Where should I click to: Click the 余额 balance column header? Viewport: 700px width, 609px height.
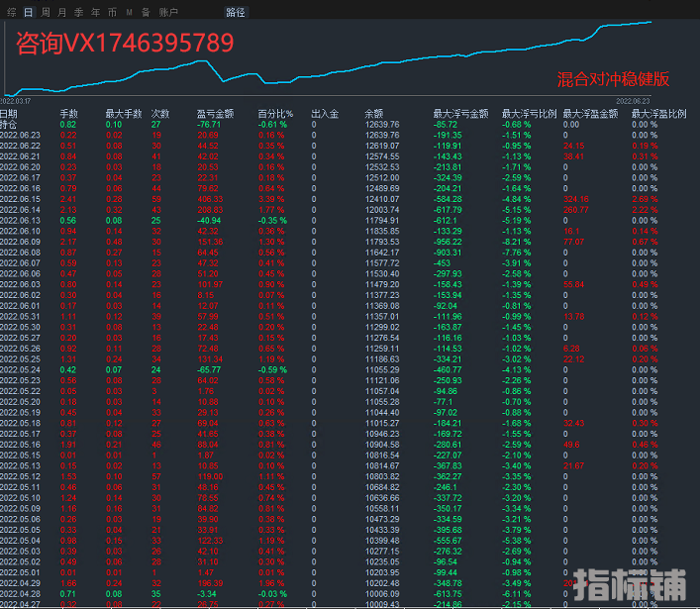[x=374, y=114]
